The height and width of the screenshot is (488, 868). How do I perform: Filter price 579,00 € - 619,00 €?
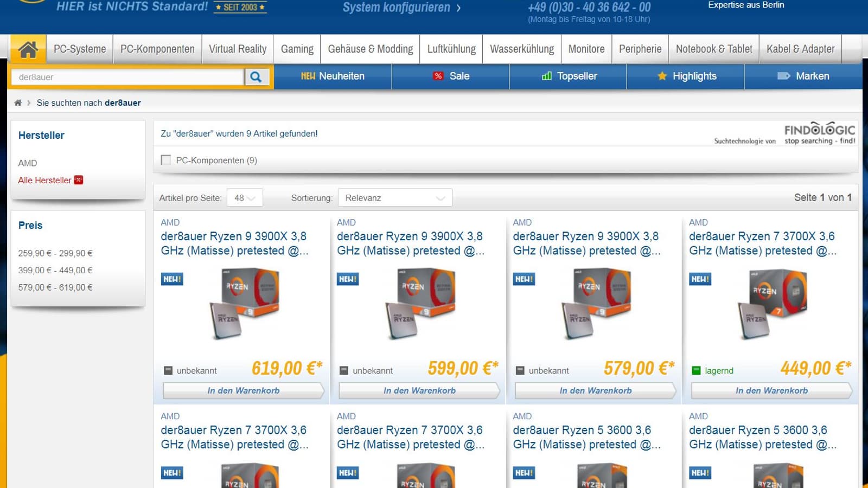tap(55, 288)
